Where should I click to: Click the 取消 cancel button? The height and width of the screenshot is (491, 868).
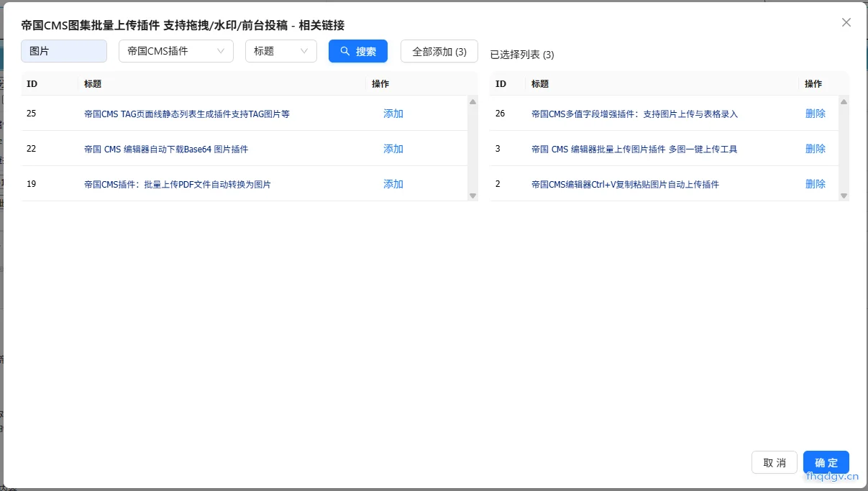click(x=775, y=462)
